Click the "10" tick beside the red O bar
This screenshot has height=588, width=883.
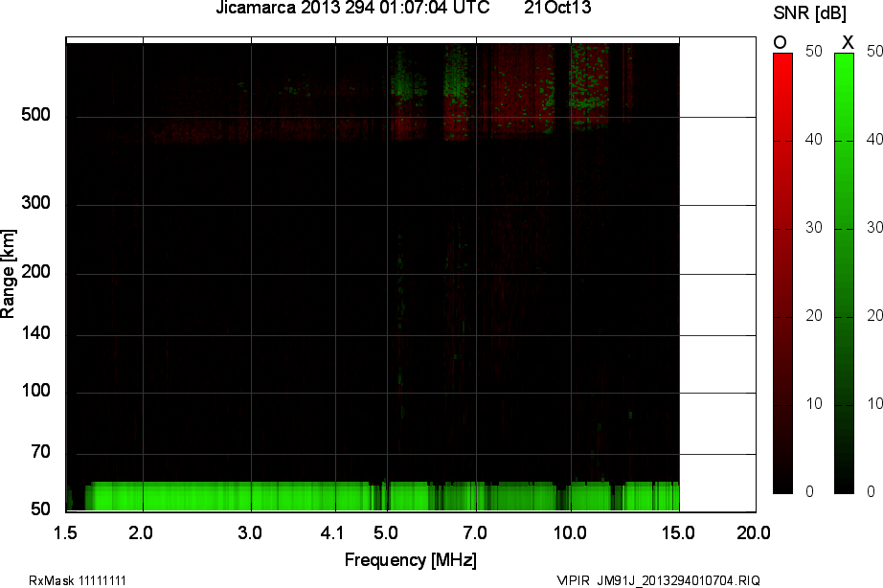click(x=814, y=404)
